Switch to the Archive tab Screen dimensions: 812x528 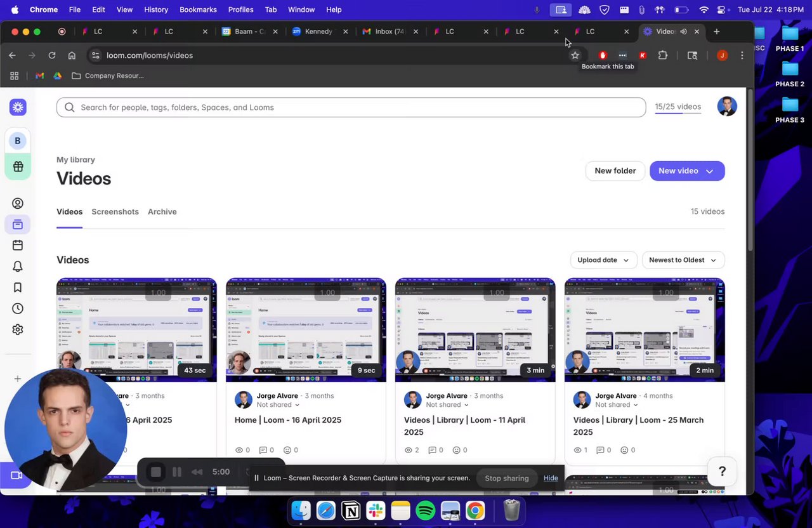[x=162, y=211]
